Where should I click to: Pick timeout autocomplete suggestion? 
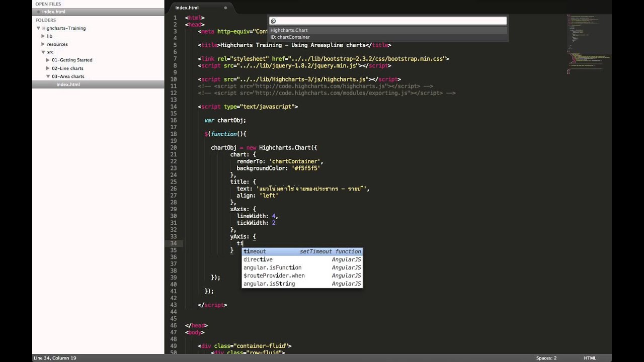point(302,251)
